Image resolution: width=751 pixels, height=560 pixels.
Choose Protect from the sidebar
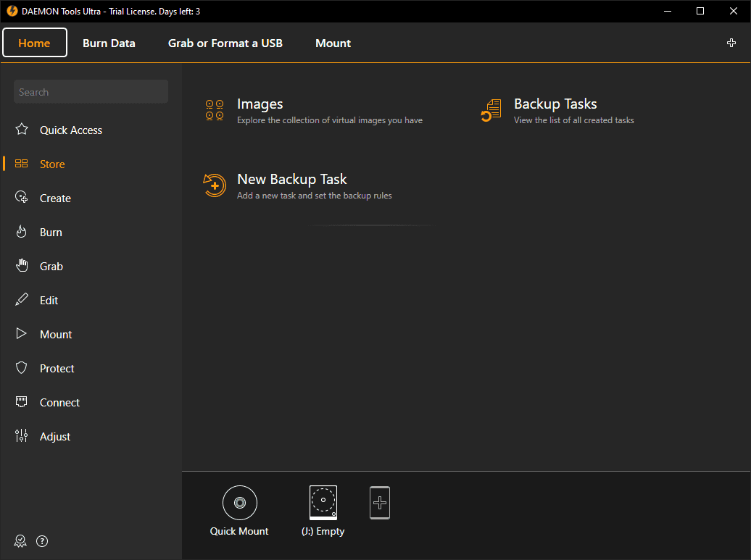pos(57,369)
